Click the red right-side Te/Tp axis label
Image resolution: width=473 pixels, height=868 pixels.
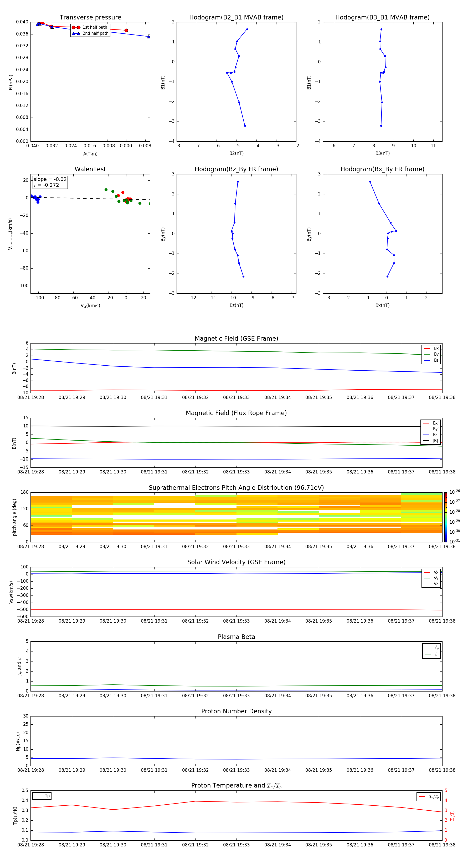[x=452, y=815]
